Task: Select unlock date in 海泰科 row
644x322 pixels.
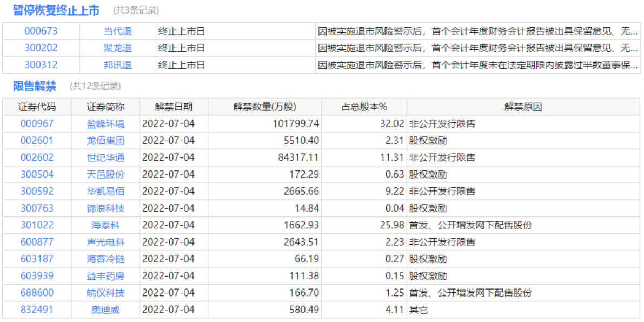Action: point(174,225)
